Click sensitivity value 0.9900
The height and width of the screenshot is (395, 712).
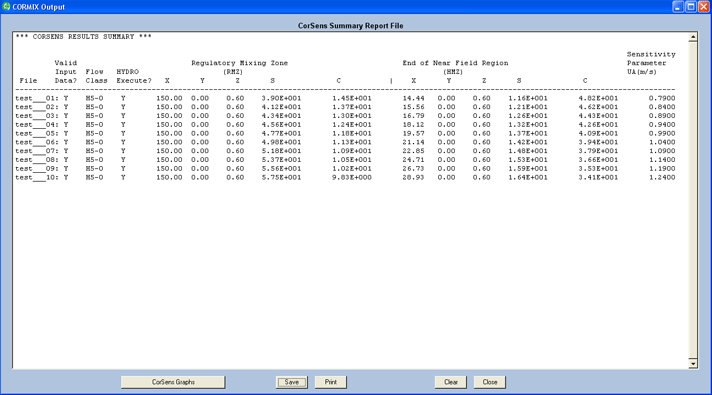pos(662,133)
